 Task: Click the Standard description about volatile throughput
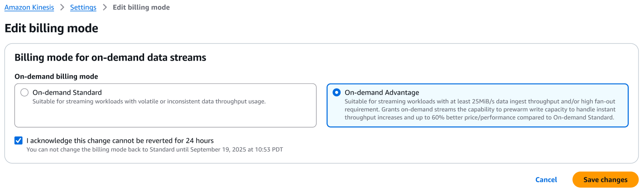[x=149, y=101]
